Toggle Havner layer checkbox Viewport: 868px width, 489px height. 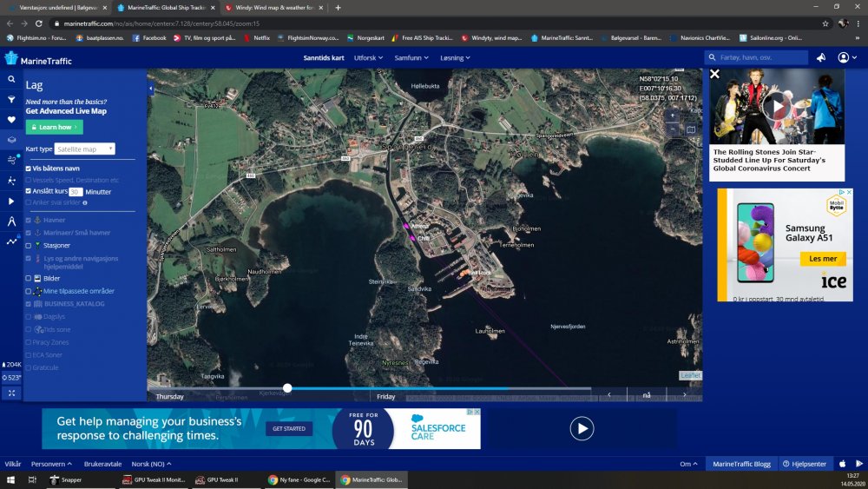29,221
